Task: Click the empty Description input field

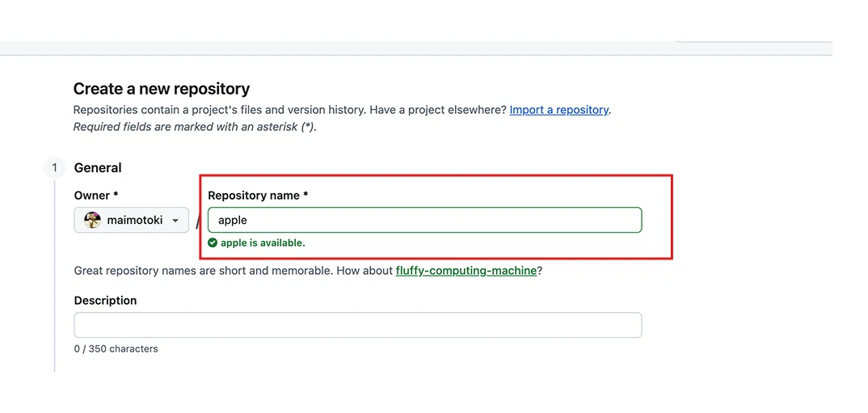Action: (x=357, y=325)
